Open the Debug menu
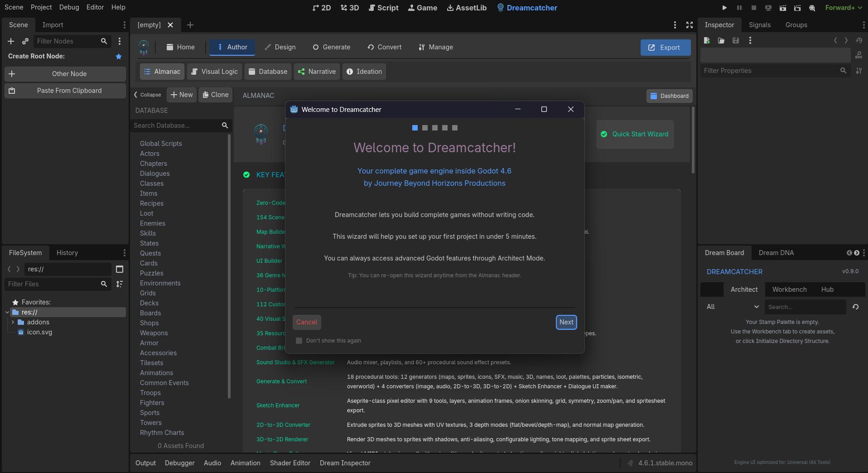Screen dimensions: 868x473 [x=69, y=7]
